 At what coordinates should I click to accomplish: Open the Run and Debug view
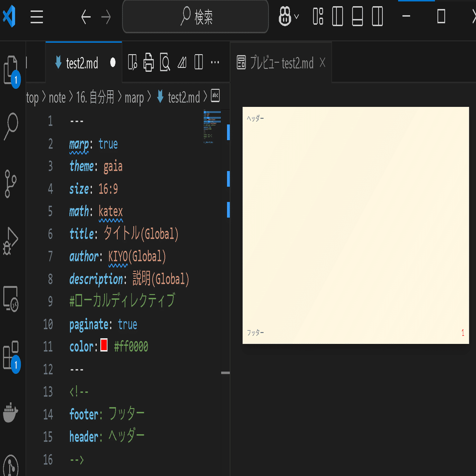click(x=10, y=241)
